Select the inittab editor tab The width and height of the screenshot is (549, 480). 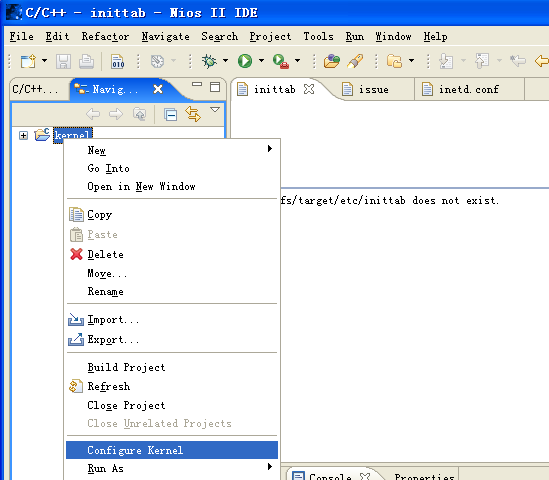(x=275, y=89)
